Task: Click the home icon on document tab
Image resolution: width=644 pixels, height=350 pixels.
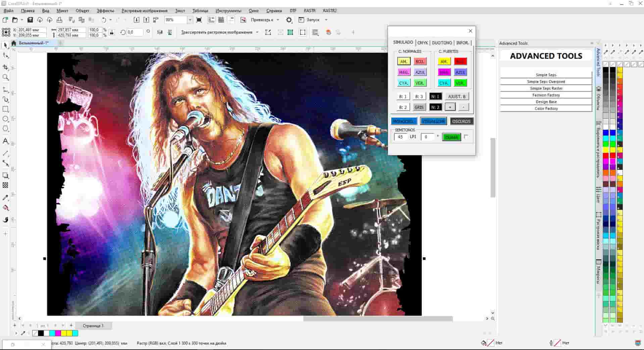Action: 14,43
